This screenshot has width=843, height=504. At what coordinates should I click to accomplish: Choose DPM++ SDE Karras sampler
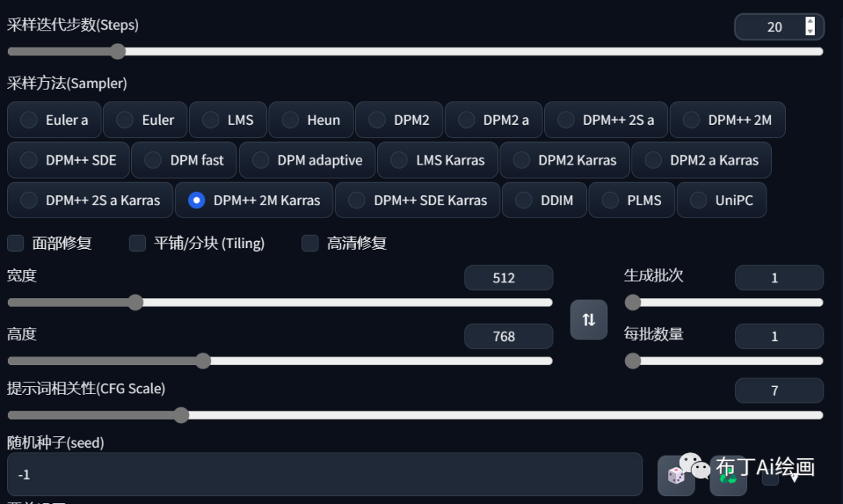(x=357, y=201)
